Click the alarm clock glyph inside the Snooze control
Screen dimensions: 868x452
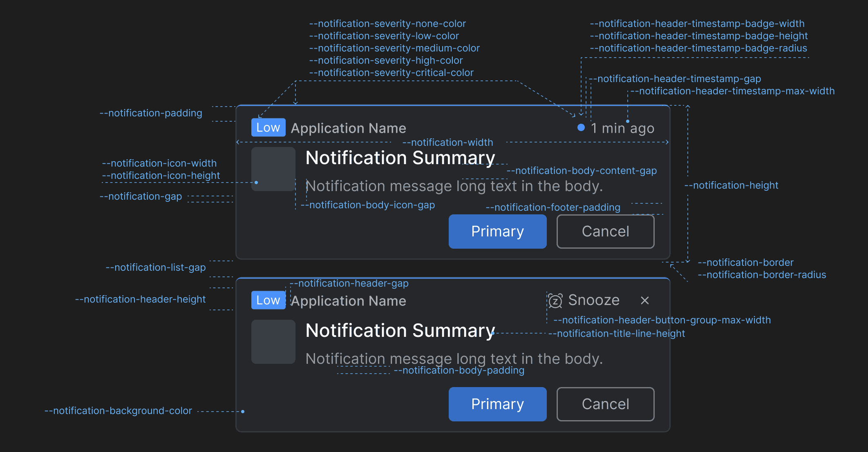(x=554, y=301)
